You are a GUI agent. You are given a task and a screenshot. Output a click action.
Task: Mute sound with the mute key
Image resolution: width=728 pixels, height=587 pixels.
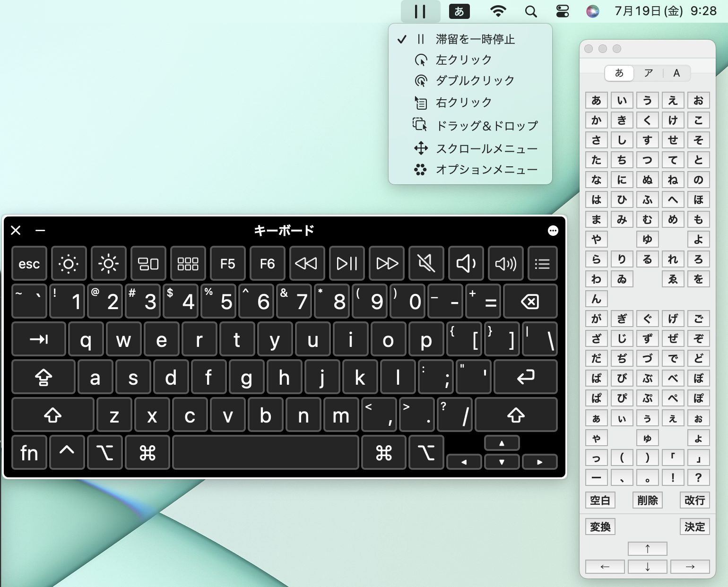426,263
